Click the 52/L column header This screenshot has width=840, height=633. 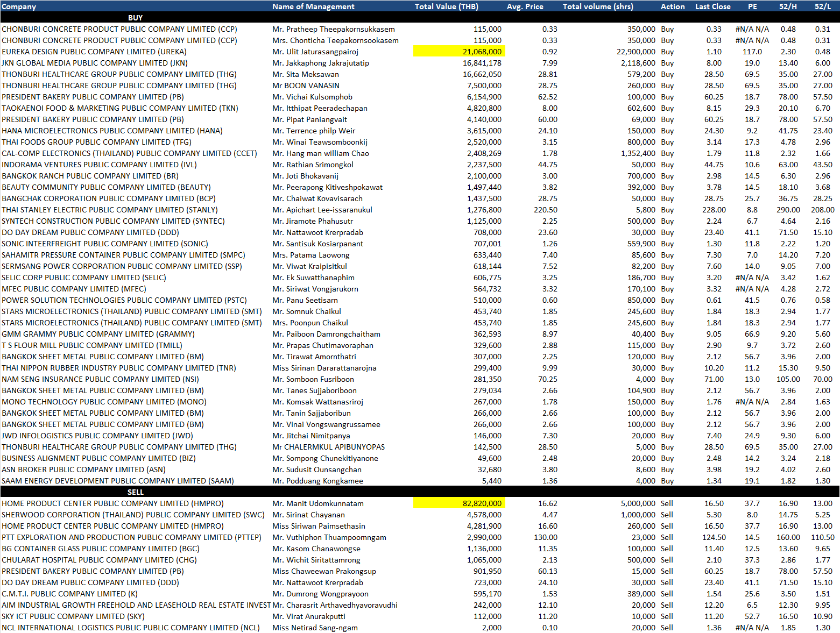pos(822,6)
